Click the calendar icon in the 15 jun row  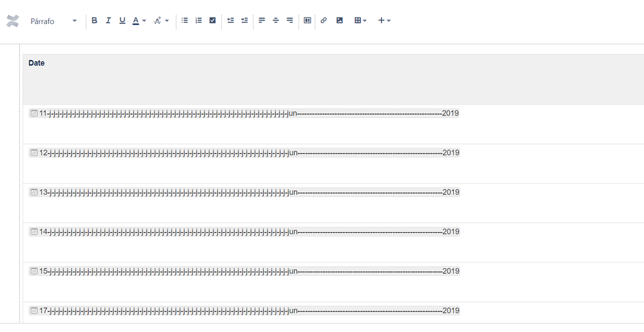[34, 271]
